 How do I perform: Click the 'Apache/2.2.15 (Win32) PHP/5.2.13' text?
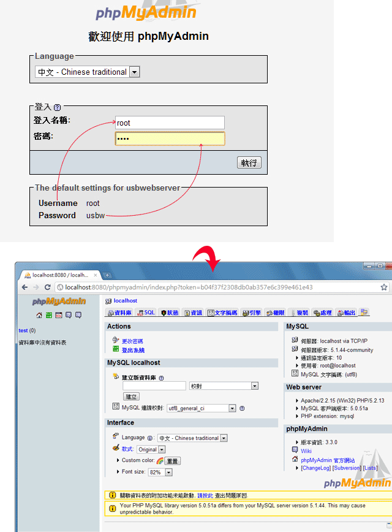click(342, 401)
